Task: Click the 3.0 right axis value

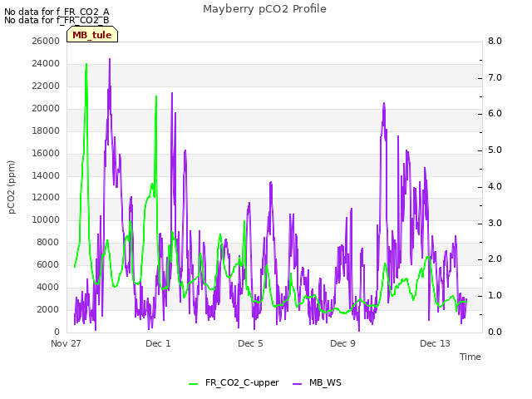Action: click(495, 223)
